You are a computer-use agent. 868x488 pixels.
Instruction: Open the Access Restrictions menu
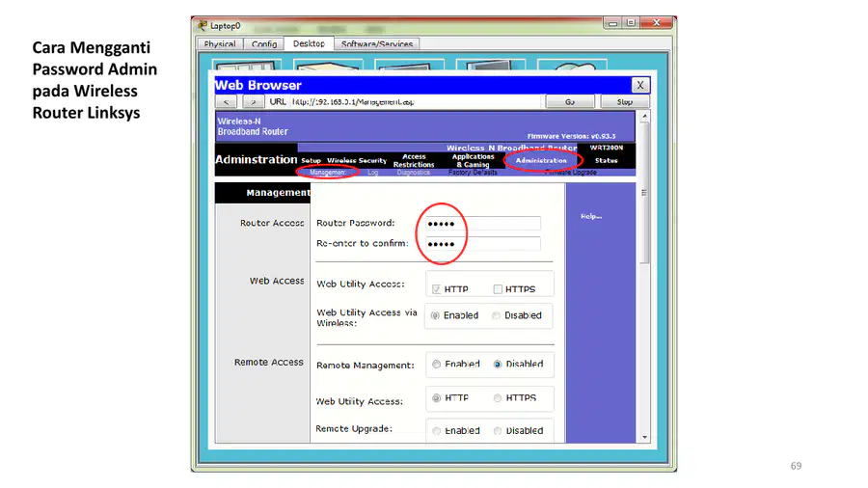point(414,160)
